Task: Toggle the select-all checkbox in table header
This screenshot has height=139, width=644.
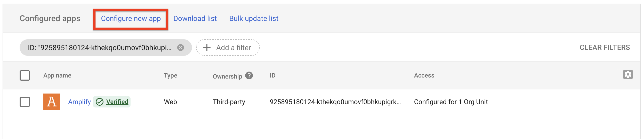Action: pos(25,75)
